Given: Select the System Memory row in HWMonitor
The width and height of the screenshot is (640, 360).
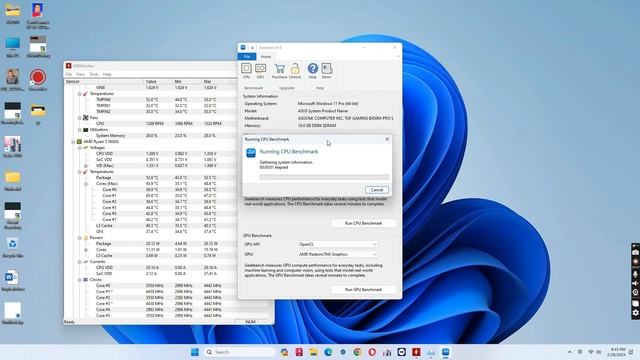Looking at the screenshot, I should tap(151, 136).
